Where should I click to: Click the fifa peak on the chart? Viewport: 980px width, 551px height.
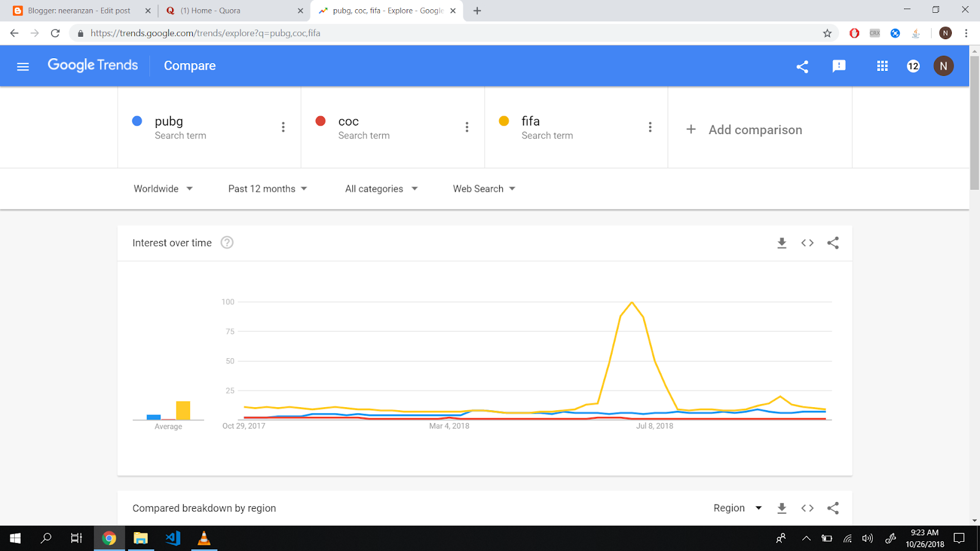[631, 302]
